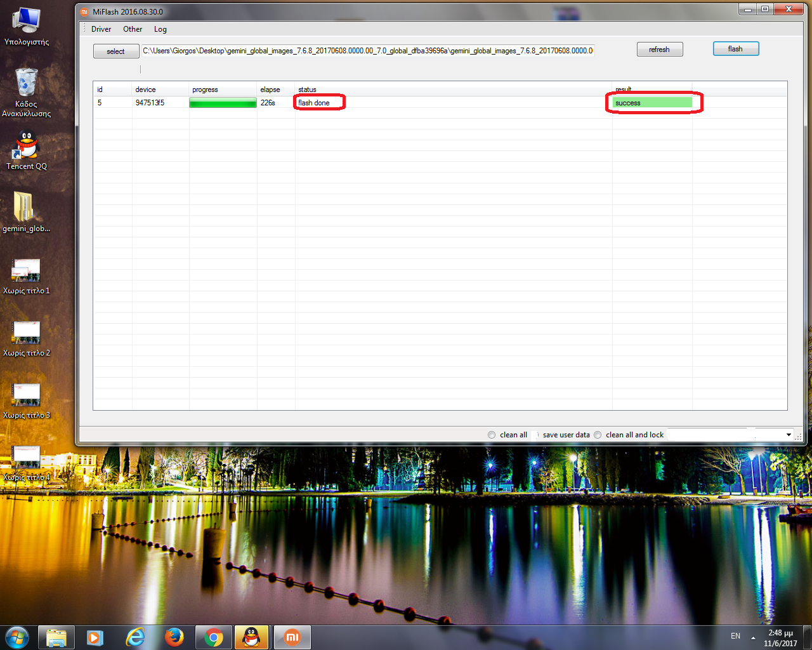Viewport: 812px width, 650px height.
Task: Click the MiFlash title bar app icon
Action: click(x=84, y=11)
